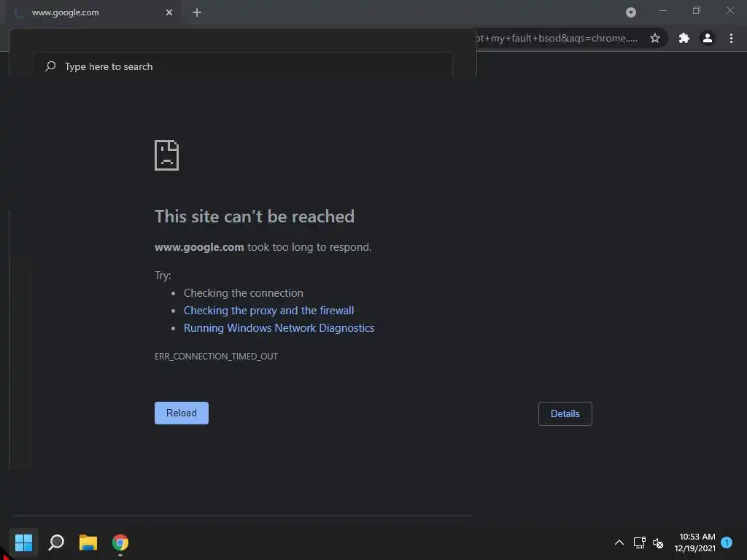
Task: Open the muted volume tray icon
Action: pos(658,542)
